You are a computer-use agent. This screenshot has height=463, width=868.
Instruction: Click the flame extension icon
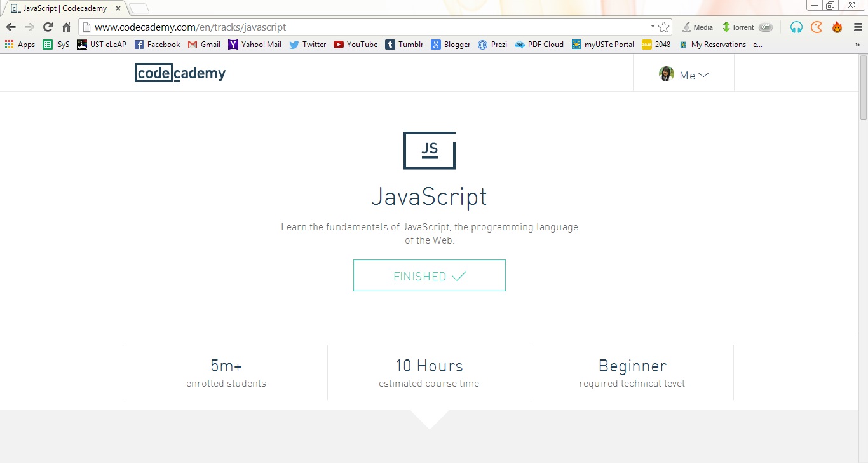click(837, 27)
